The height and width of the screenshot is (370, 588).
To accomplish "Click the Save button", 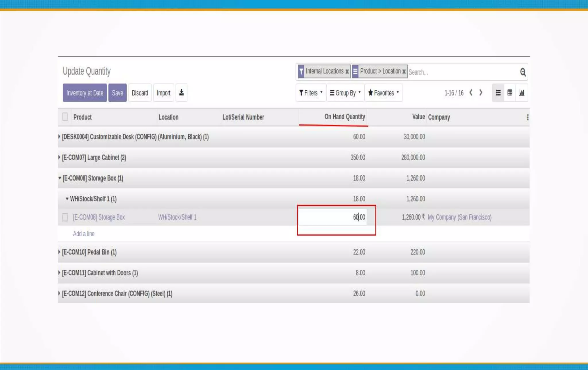I will pyautogui.click(x=117, y=93).
